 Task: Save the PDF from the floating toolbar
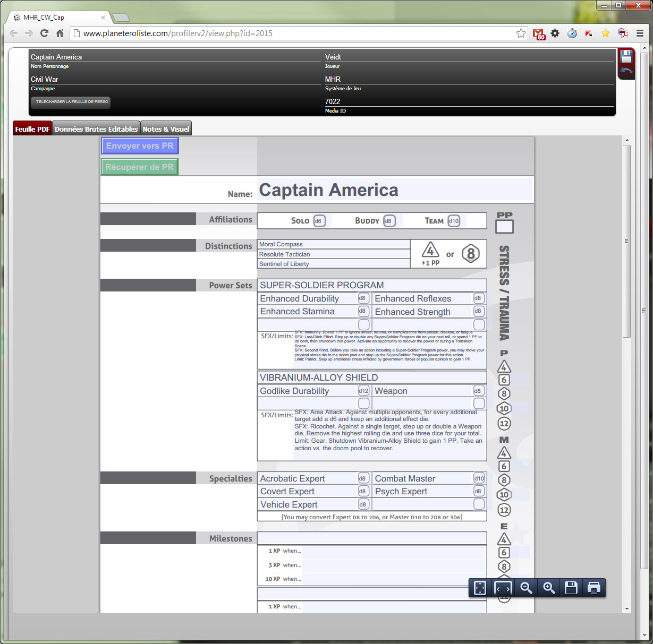(571, 588)
